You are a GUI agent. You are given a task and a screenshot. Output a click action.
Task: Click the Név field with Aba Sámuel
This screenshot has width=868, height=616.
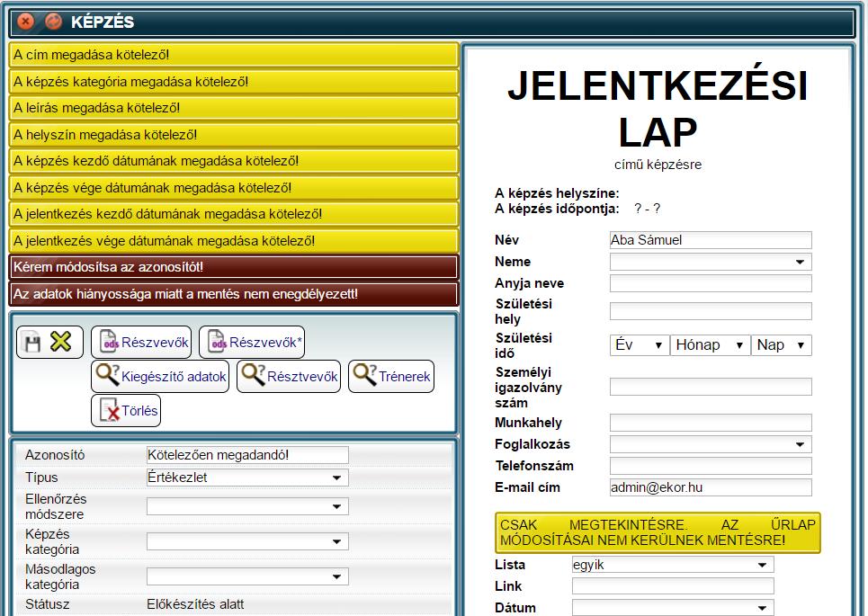pyautogui.click(x=711, y=240)
